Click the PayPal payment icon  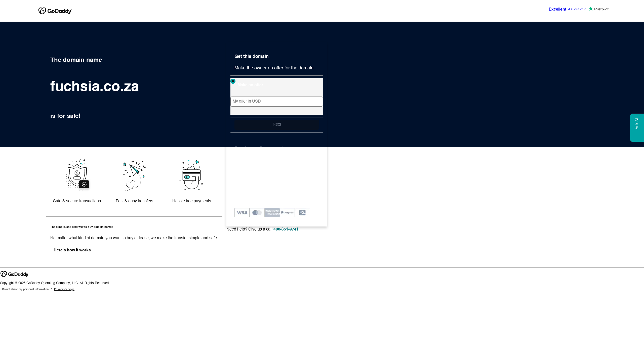click(x=287, y=213)
